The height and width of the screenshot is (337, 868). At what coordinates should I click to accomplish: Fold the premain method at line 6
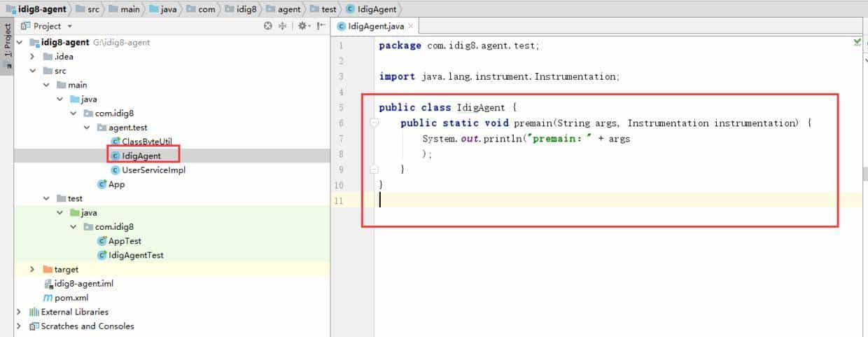coord(374,123)
